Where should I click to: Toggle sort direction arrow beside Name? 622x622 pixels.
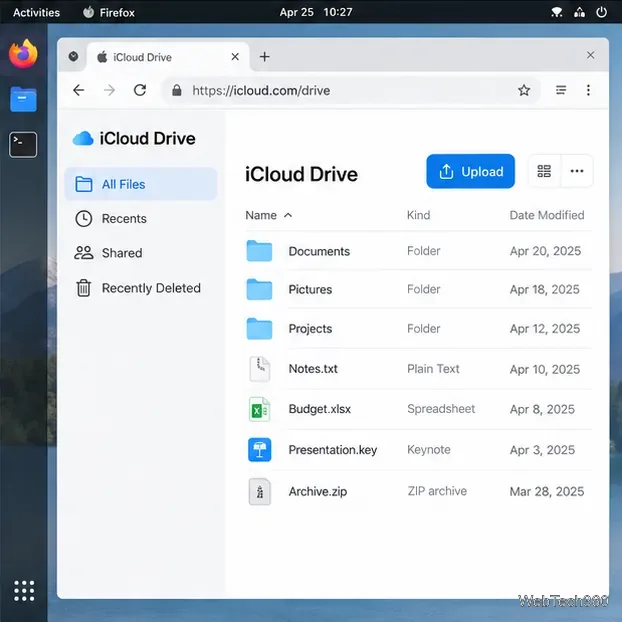point(288,215)
